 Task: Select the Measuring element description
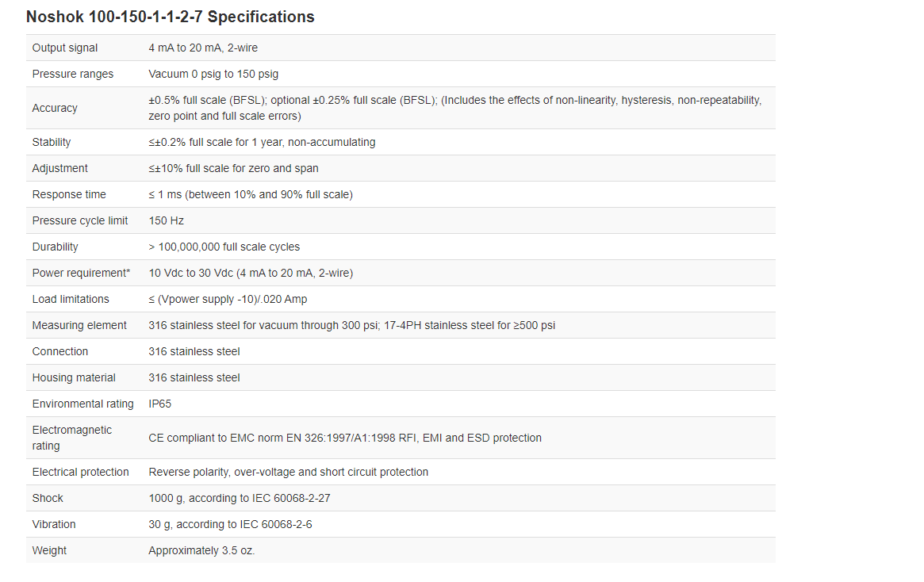(352, 325)
